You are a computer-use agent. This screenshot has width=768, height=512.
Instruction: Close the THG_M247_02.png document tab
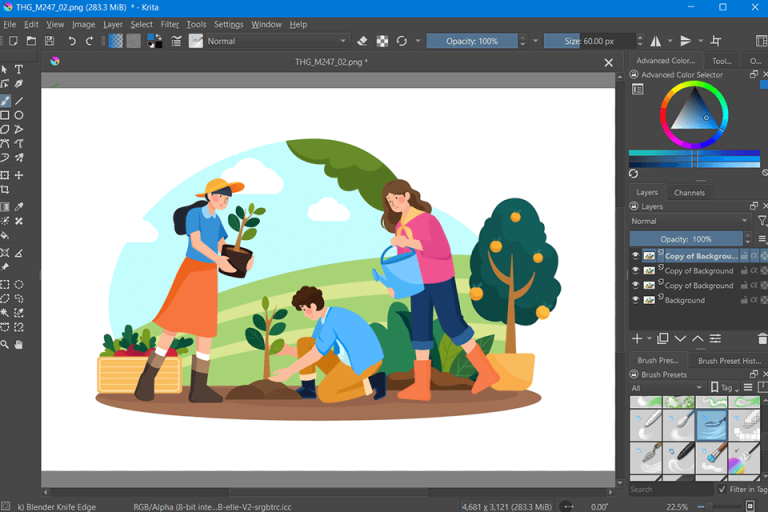[608, 63]
